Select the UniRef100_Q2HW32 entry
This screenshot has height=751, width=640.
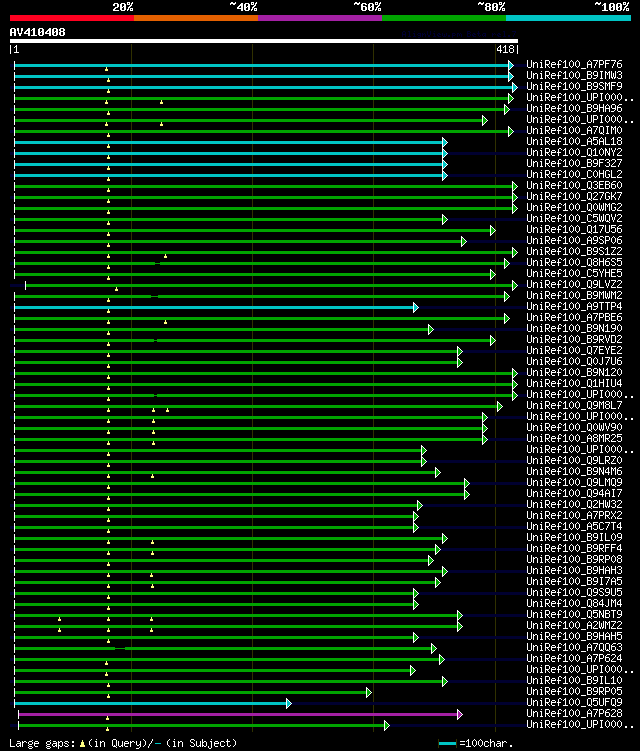pyautogui.click(x=574, y=505)
